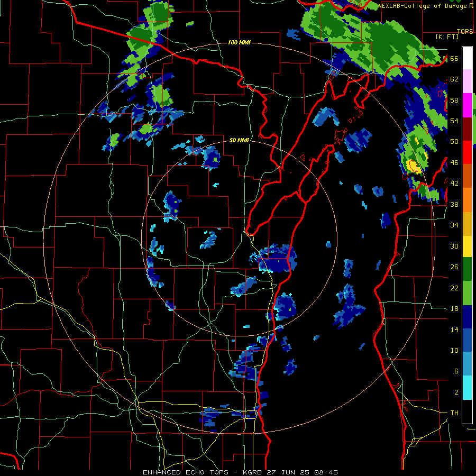Select the bright yellow legend swatch
The image size is (476, 476).
(x=467, y=246)
